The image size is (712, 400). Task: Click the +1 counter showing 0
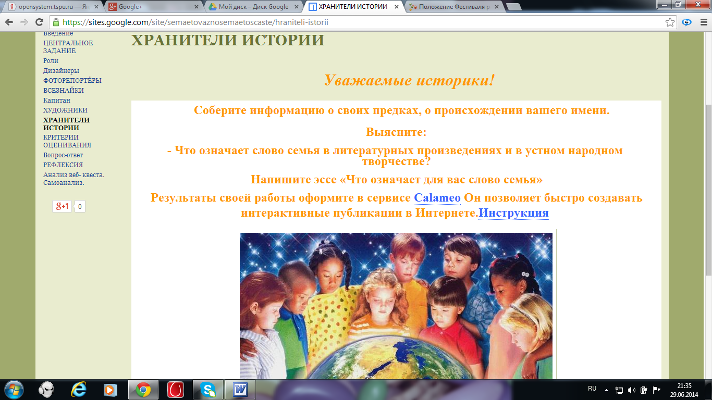pos(79,207)
